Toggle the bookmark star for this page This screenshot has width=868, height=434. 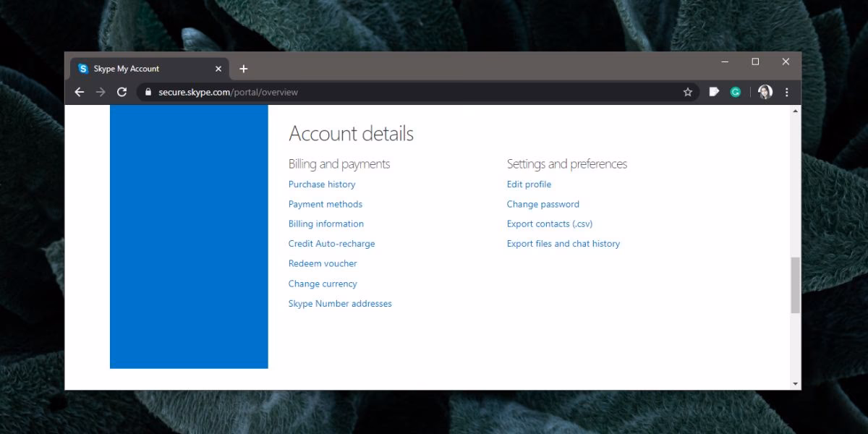[687, 92]
